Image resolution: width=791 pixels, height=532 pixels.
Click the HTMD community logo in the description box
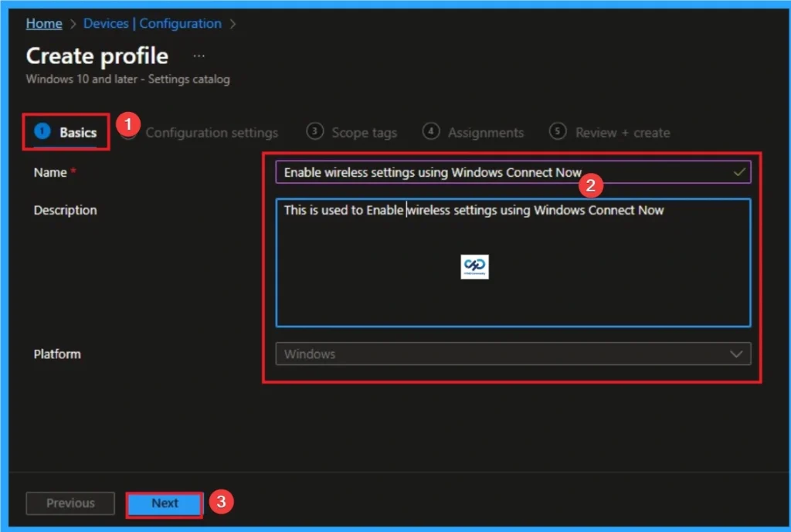pyautogui.click(x=474, y=266)
